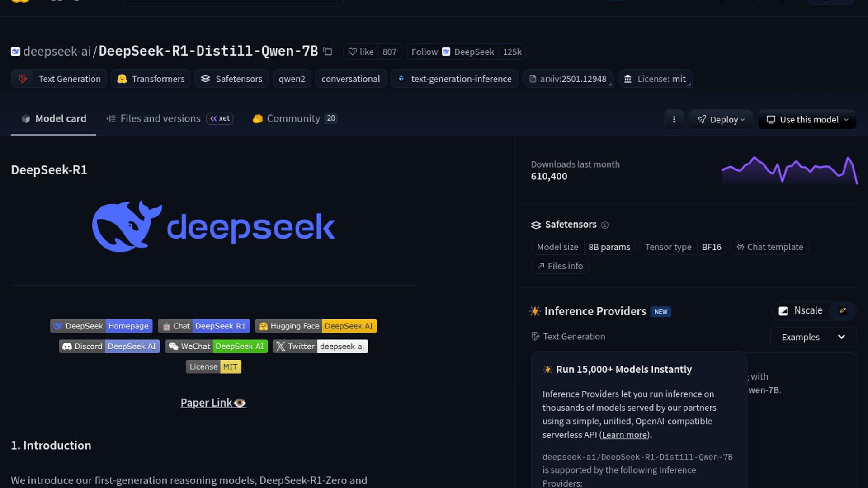Screen dimensions: 868x488
Task: Click the Learn more link
Action: [624, 435]
